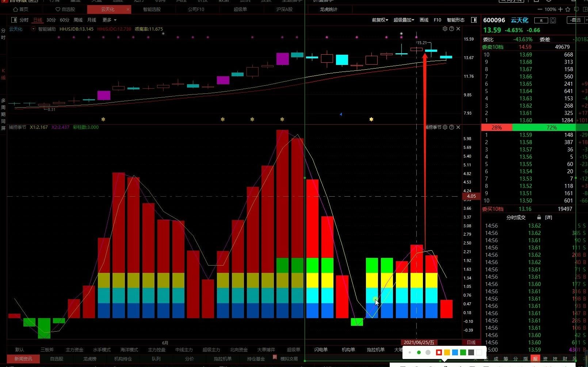Select the dark gray annotation color swatch
588x367 pixels.
[471, 352]
